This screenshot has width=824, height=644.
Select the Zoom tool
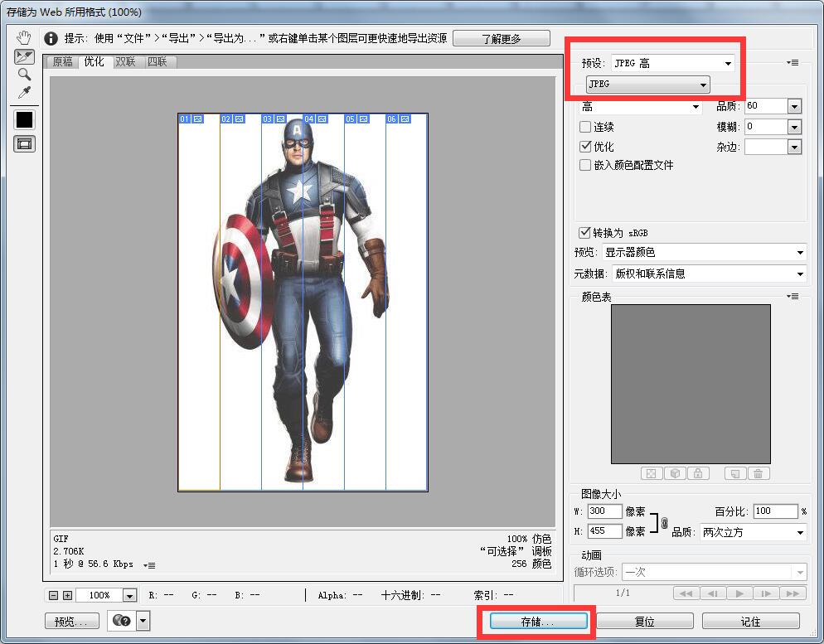coord(24,75)
